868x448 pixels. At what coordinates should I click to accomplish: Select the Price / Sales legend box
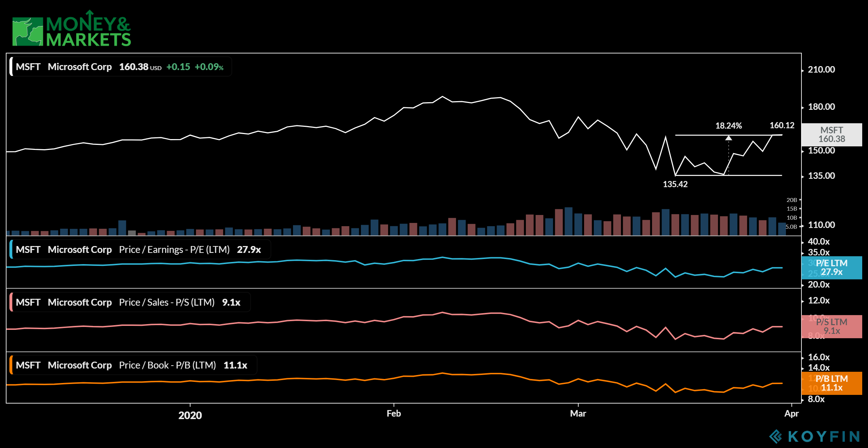(x=130, y=302)
